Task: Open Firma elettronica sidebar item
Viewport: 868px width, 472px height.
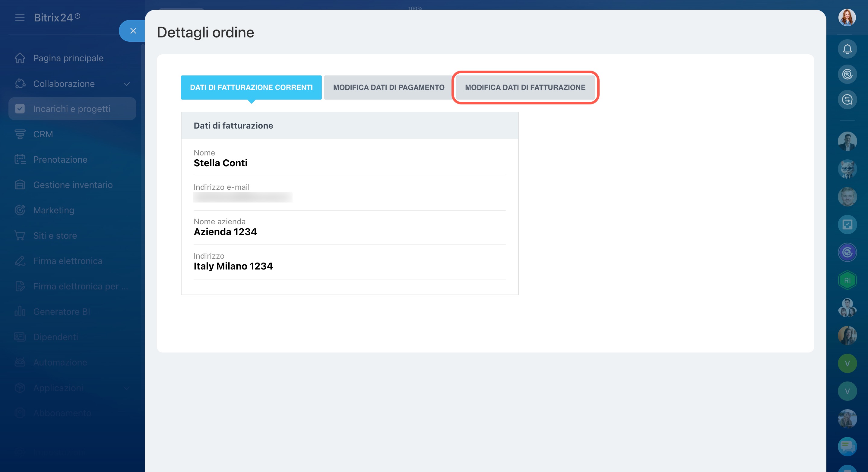Action: tap(68, 261)
